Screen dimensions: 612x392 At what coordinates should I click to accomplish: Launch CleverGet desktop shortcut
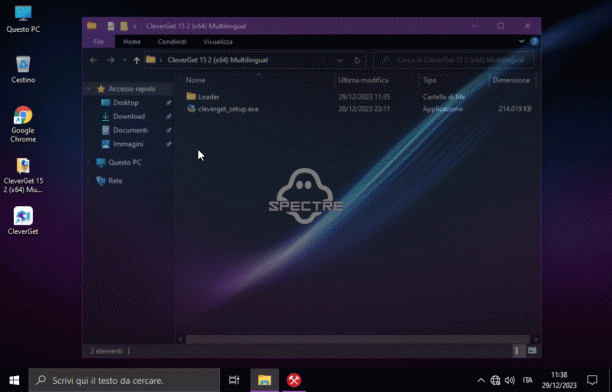tap(23, 221)
